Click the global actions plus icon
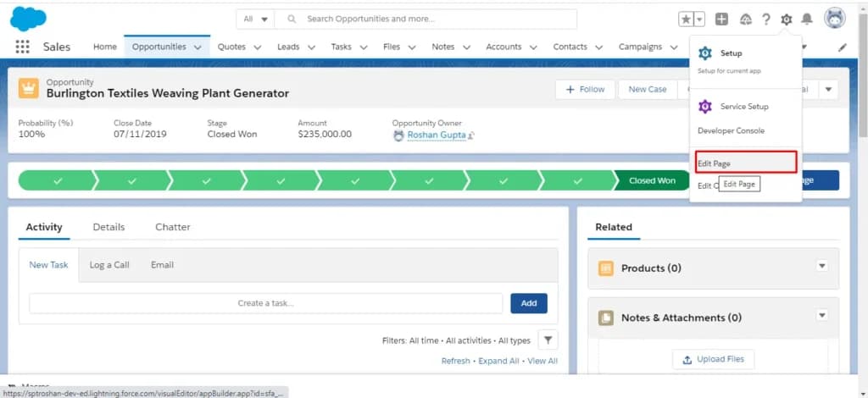 [x=721, y=19]
